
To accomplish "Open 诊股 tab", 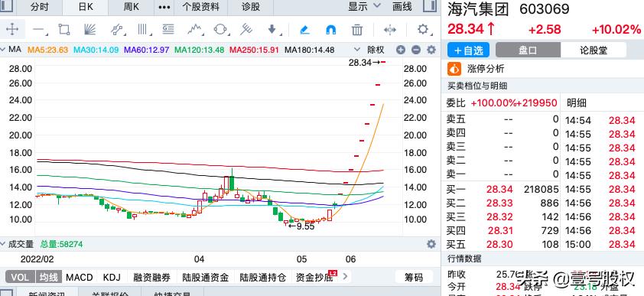I will [x=251, y=7].
